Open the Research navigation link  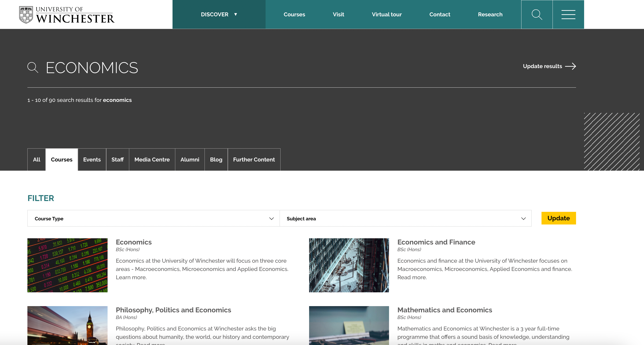[490, 14]
